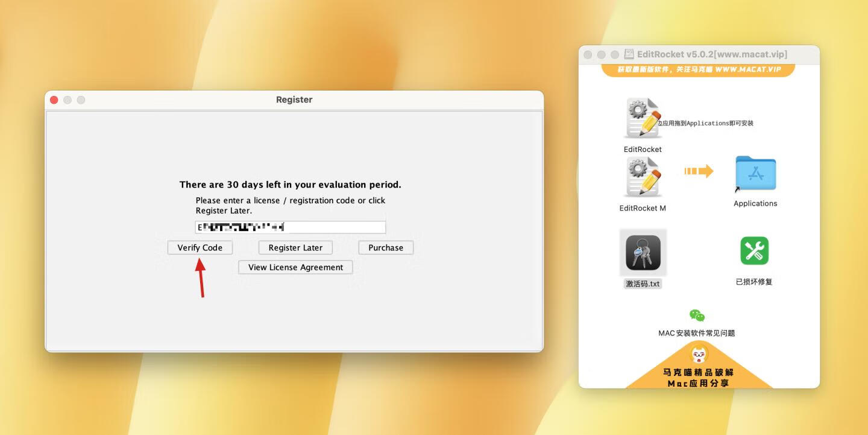The image size is (868, 435).
Task: Click the orange dashed arrow pointing to Applications
Action: (699, 171)
